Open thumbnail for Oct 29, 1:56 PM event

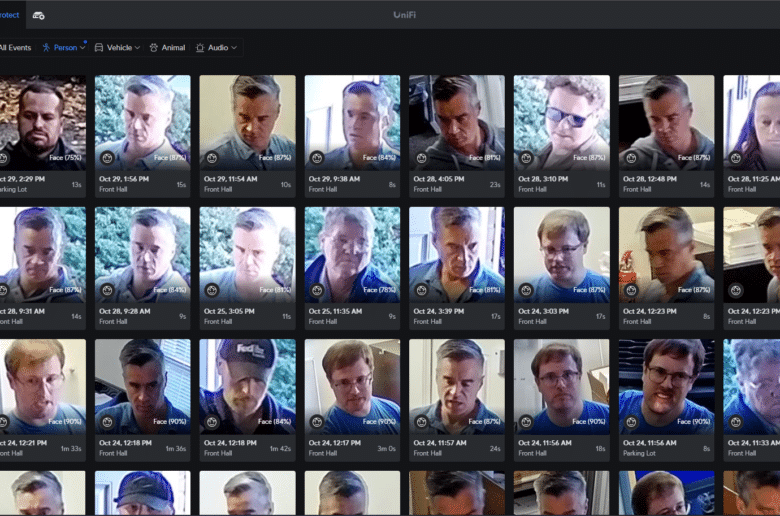click(143, 122)
